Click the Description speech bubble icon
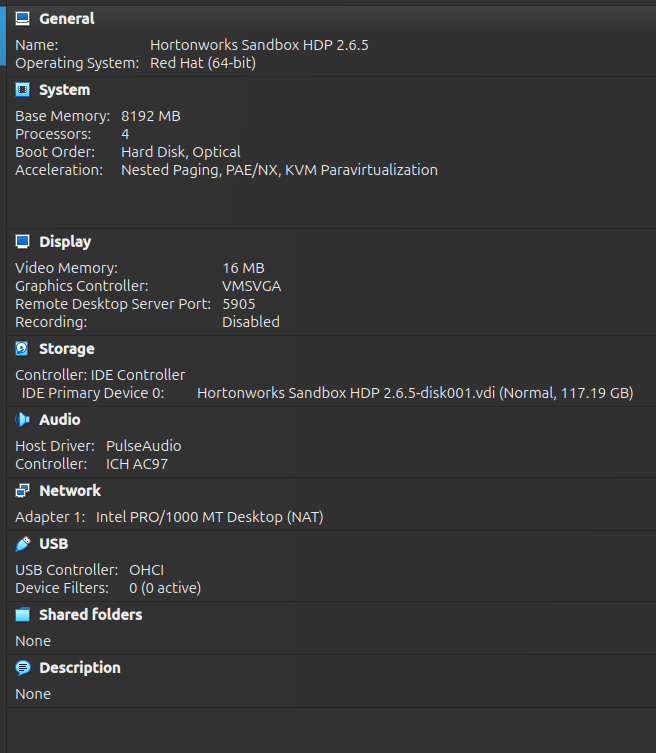 23,668
